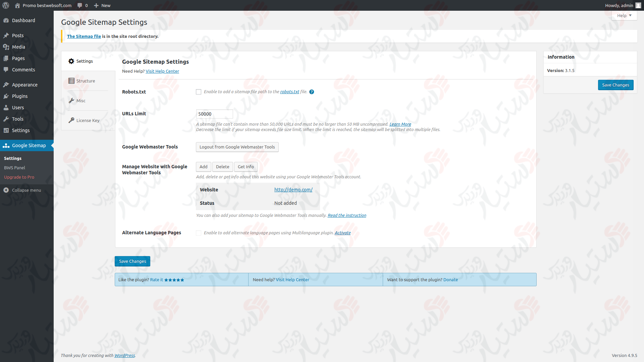Open the robots.txt help question mark icon
The height and width of the screenshot is (362, 644).
click(x=312, y=92)
